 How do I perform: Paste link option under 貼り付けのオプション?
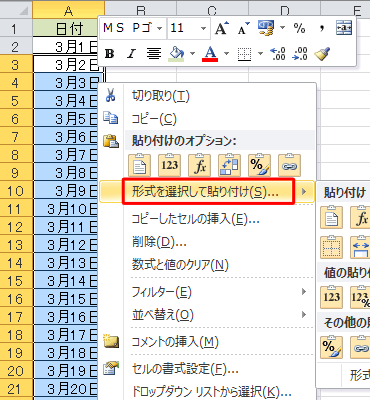(289, 165)
